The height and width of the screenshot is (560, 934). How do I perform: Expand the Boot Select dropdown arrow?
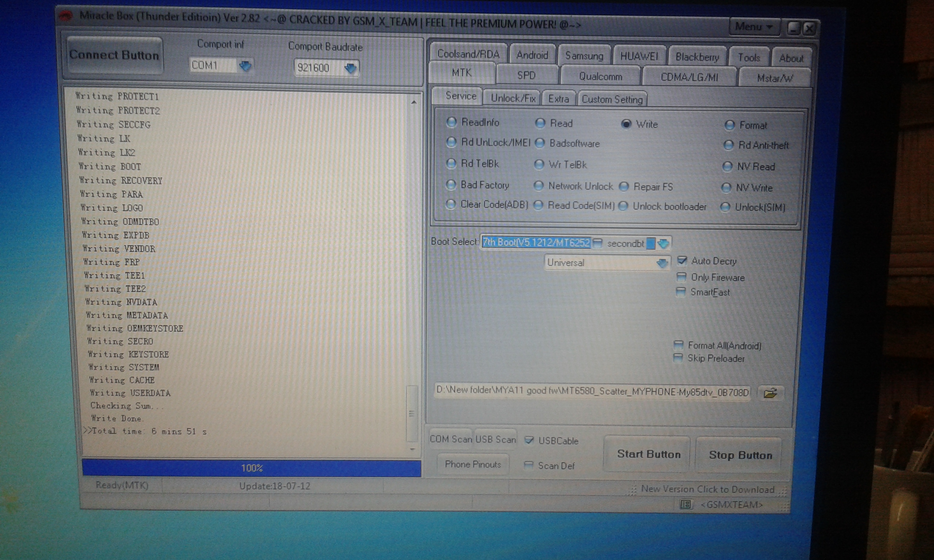(663, 244)
